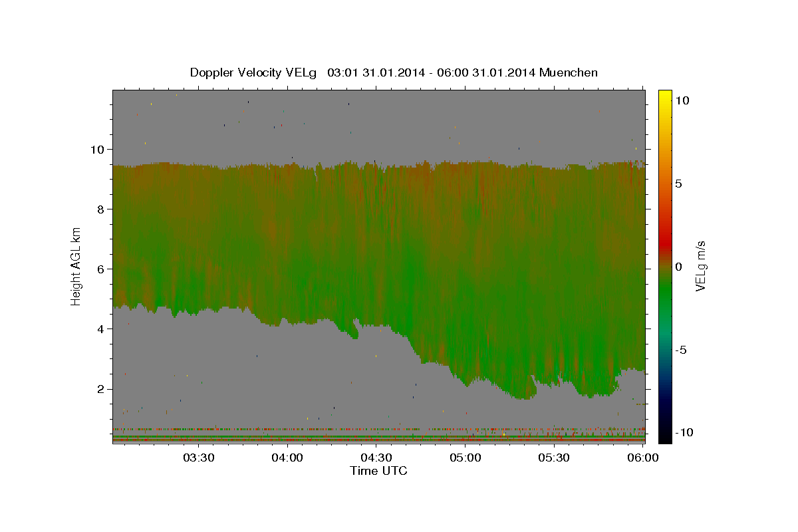Click the 'Time UTC' axis label
Screen dimensions: 798x532
click(x=378, y=471)
